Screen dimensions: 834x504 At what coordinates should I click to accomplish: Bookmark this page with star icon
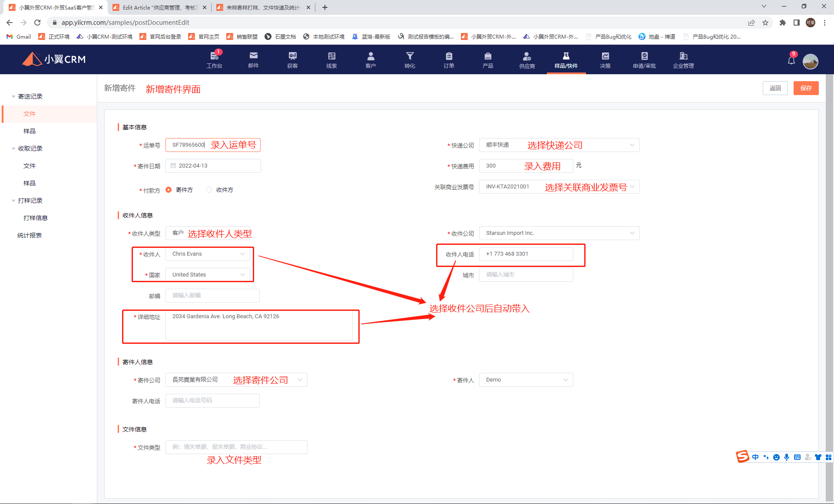click(x=765, y=23)
